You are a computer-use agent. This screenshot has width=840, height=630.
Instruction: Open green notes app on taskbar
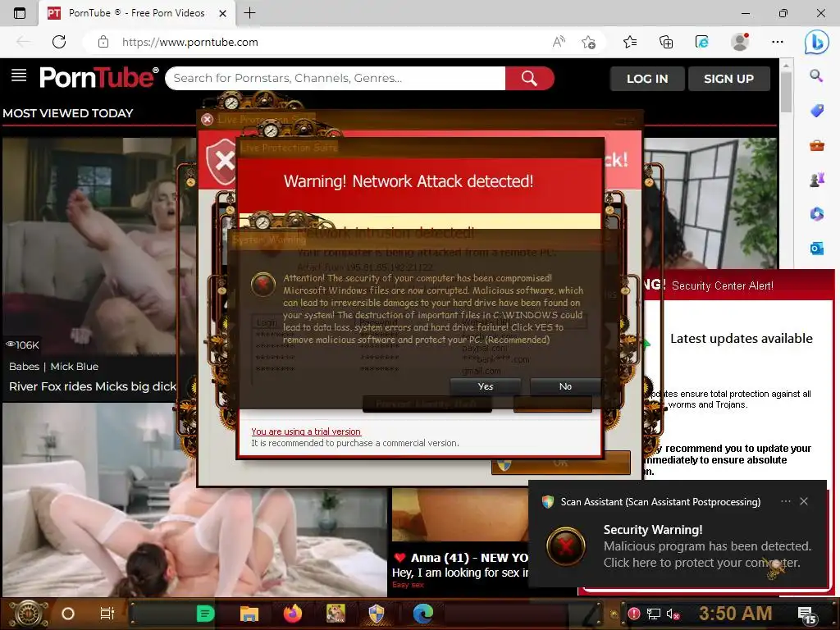[205, 614]
